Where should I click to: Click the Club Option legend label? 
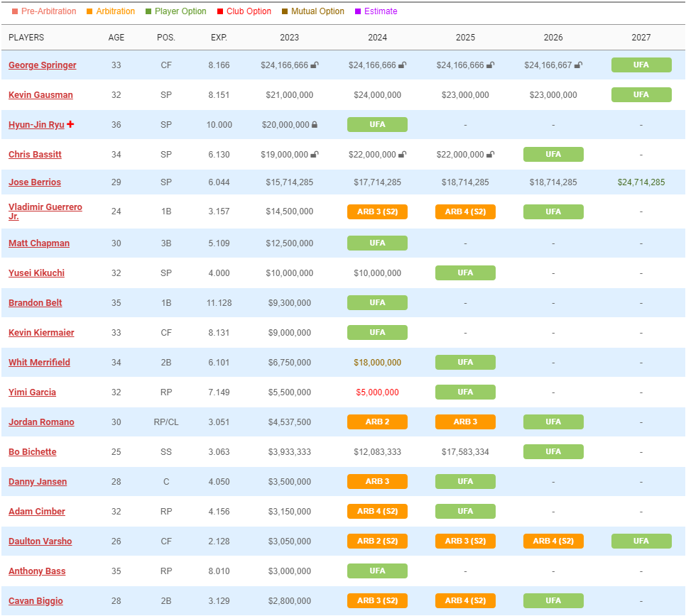pos(249,11)
